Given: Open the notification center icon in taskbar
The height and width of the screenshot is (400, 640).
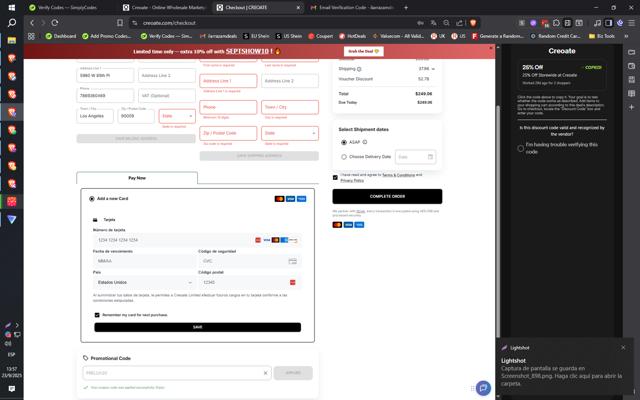Looking at the screenshot, I should coord(11,388).
